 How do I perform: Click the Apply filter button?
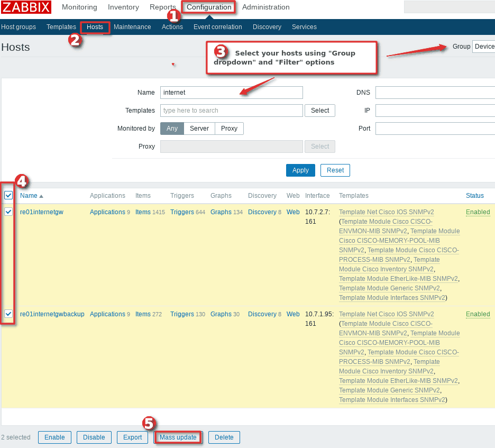click(x=300, y=170)
